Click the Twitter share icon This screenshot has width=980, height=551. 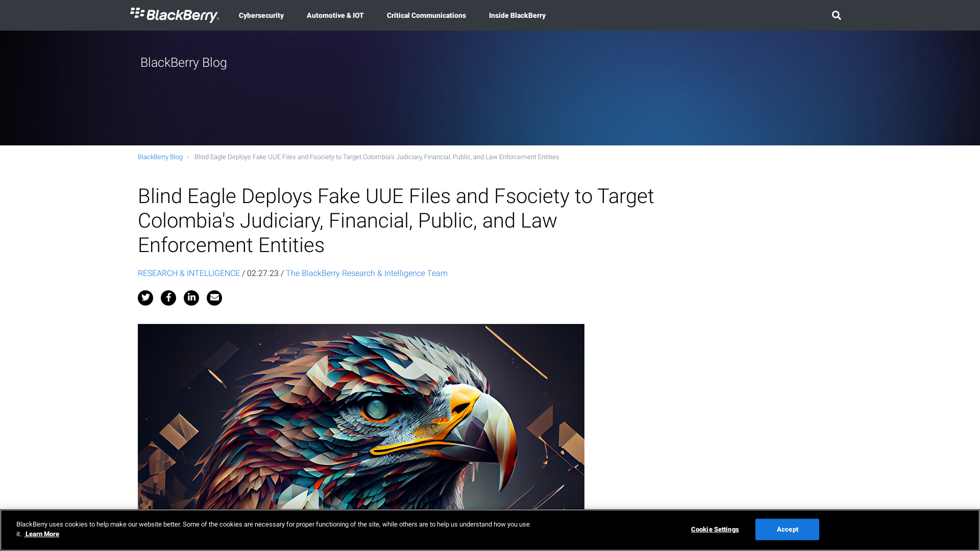tap(145, 297)
